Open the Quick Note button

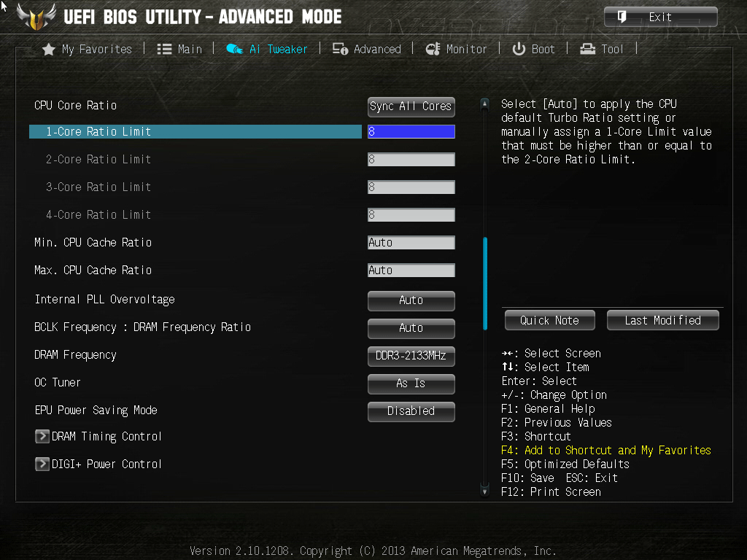click(x=550, y=321)
